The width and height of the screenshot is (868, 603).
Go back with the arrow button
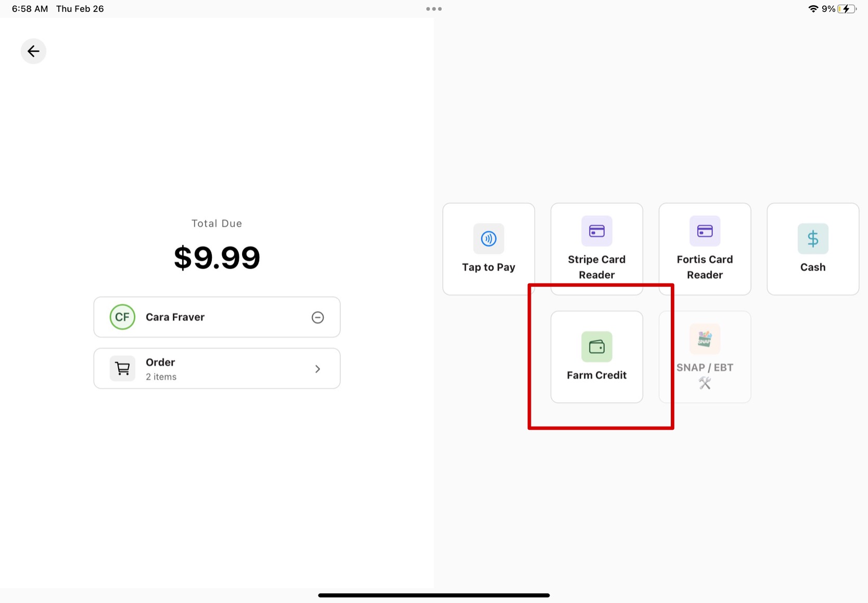[33, 51]
